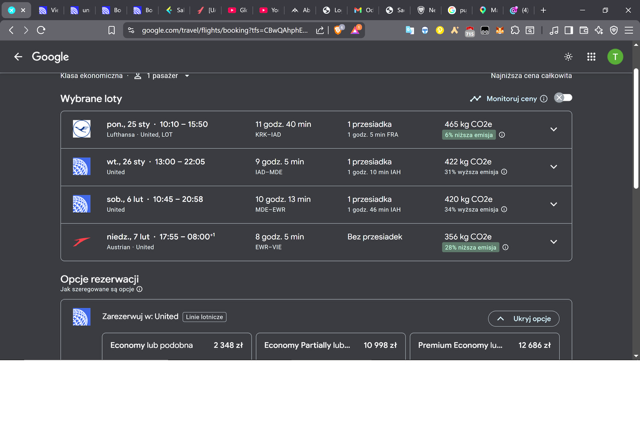Click the 28% niższa emisja green badge
This screenshot has width=640, height=447.
(471, 247)
